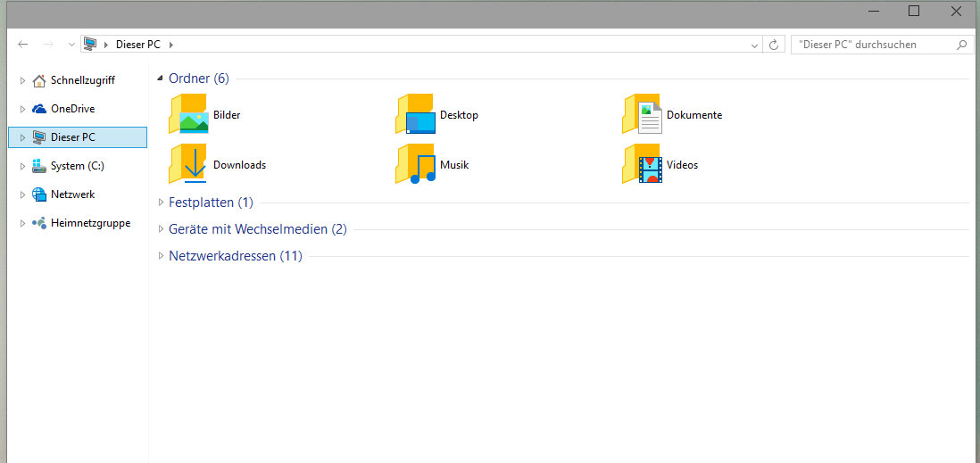Expand Dieser PC tree node

(x=22, y=137)
